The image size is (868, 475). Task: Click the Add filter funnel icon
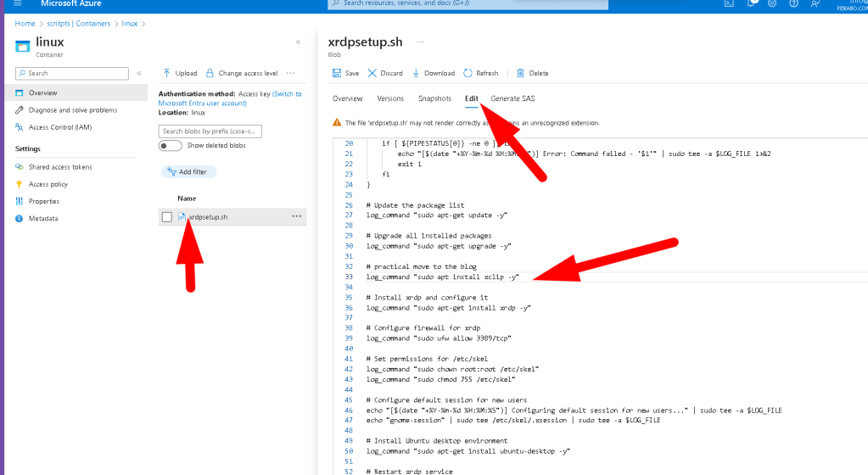(x=171, y=171)
